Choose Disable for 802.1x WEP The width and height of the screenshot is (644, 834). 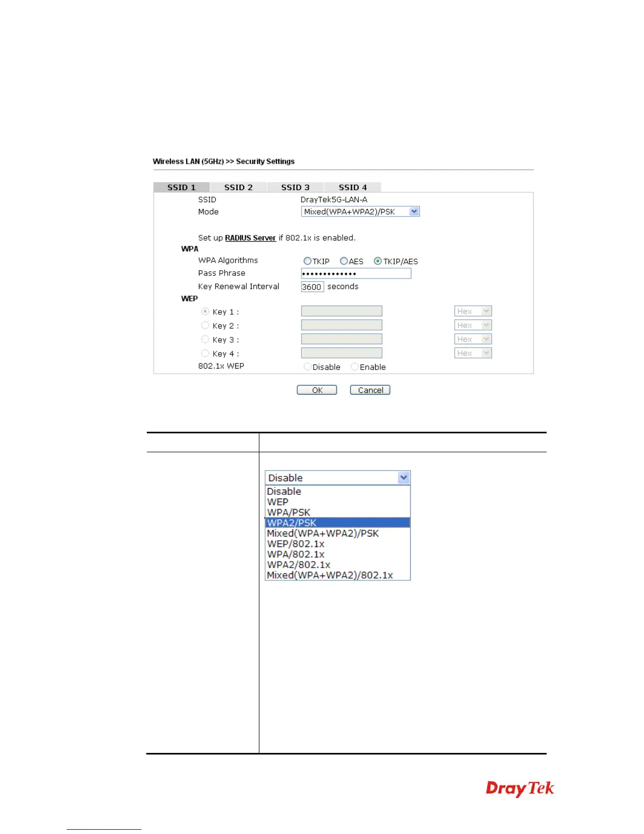[x=307, y=367]
